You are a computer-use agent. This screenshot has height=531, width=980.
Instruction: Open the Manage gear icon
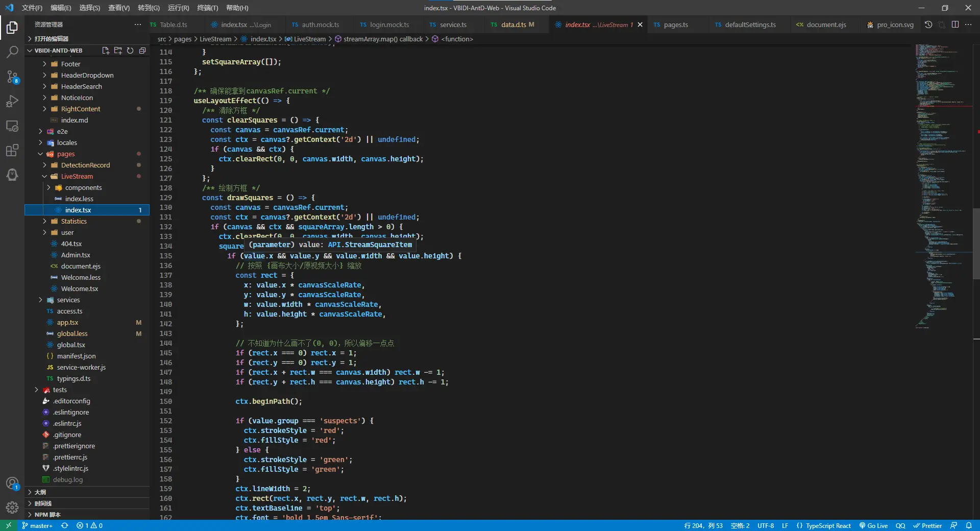click(12, 507)
